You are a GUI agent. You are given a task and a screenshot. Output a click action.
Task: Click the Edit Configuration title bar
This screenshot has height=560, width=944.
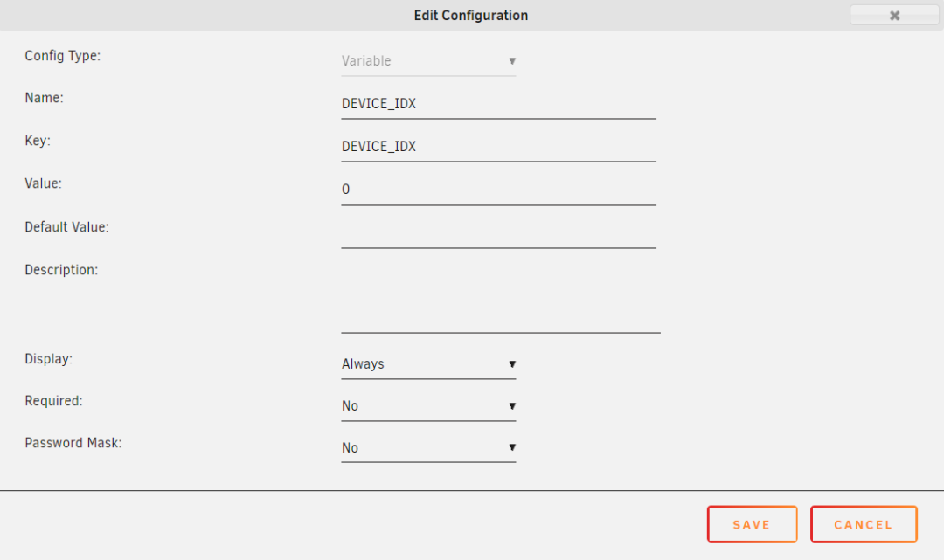tap(470, 16)
